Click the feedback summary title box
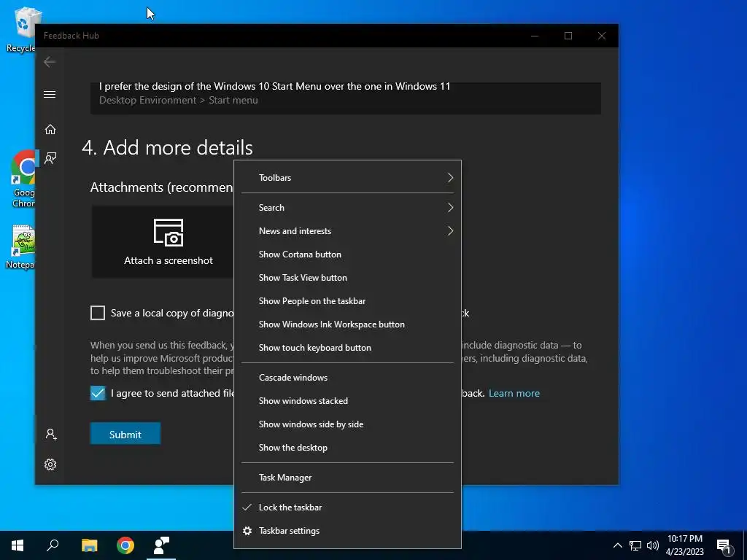The height and width of the screenshot is (560, 747). 345,98
